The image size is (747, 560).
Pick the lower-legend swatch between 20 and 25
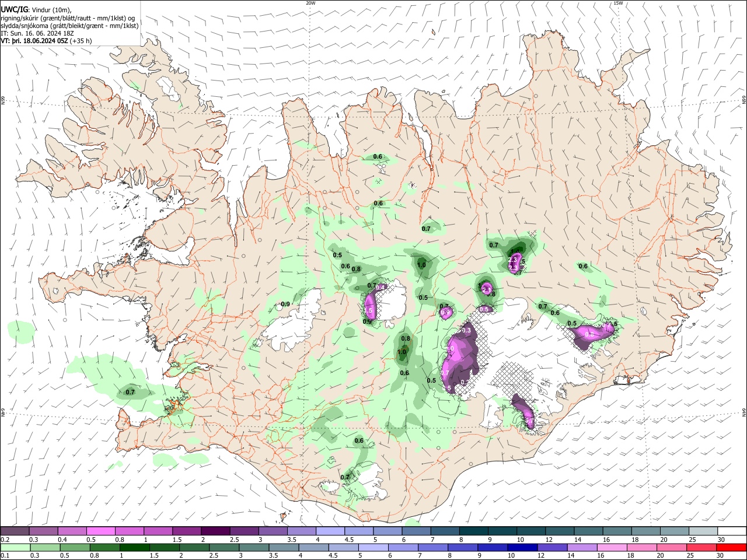(x=672, y=547)
